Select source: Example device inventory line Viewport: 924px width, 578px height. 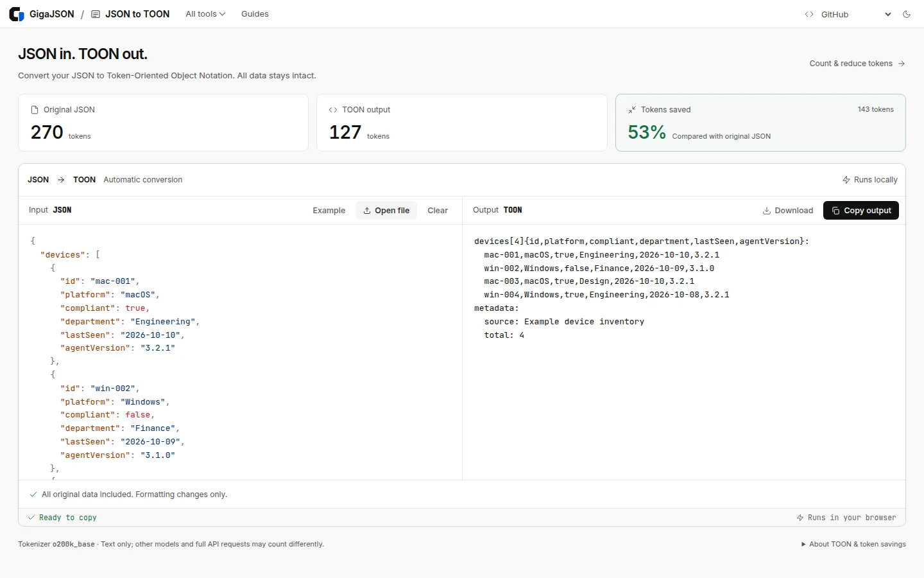click(x=564, y=322)
